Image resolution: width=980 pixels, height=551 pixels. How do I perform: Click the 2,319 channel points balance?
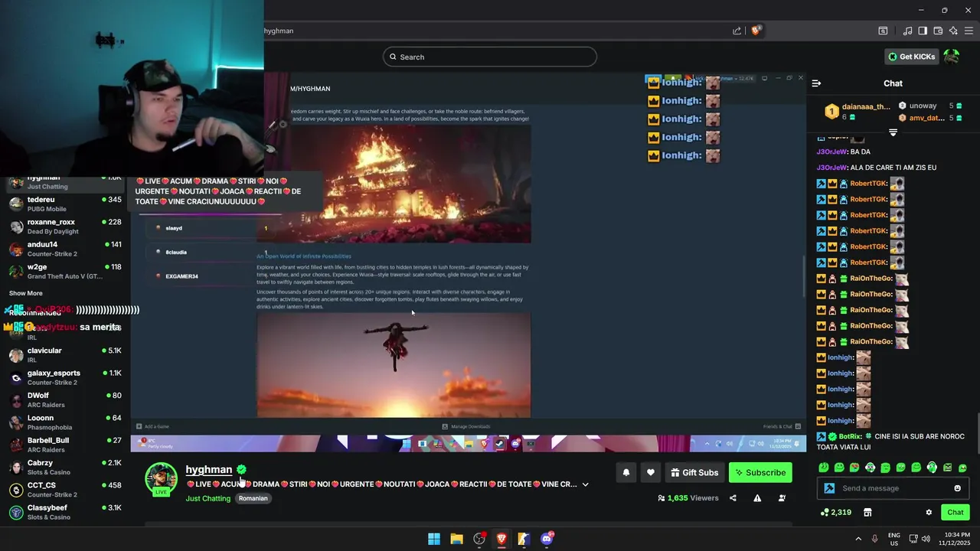[x=835, y=513]
